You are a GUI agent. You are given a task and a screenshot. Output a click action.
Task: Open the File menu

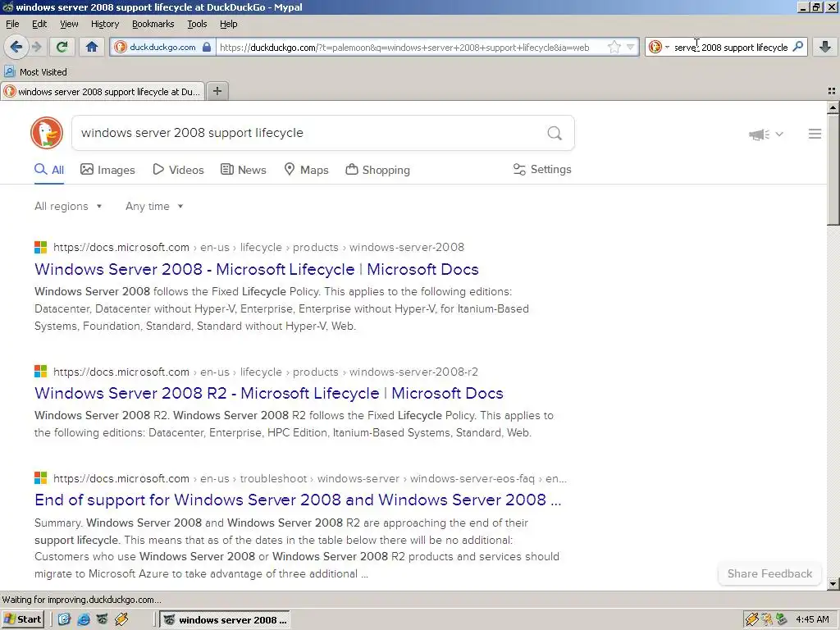point(12,24)
